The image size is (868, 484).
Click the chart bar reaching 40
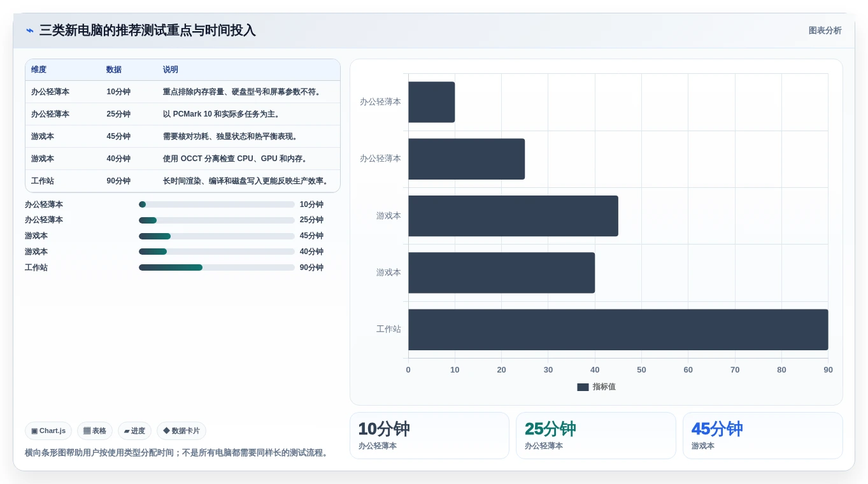[x=501, y=273]
